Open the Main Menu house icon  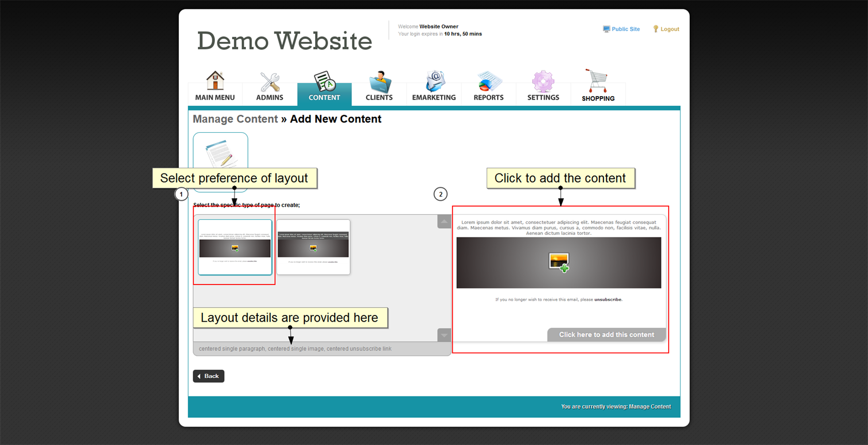coord(215,82)
